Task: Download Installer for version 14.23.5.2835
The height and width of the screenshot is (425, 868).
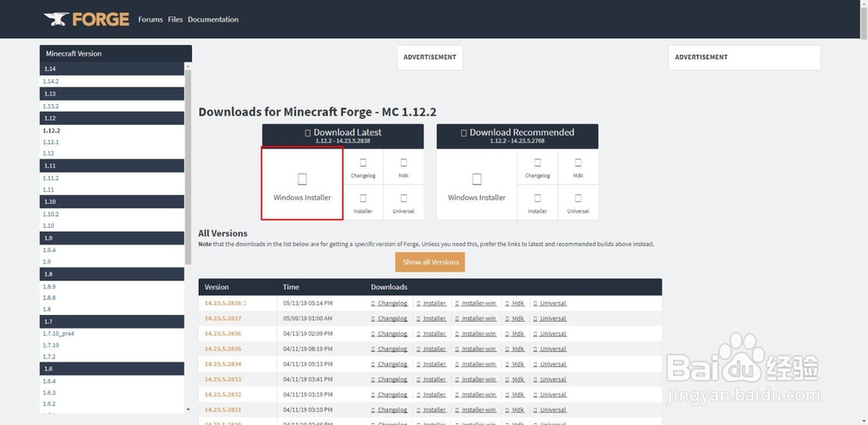Action: pos(435,350)
